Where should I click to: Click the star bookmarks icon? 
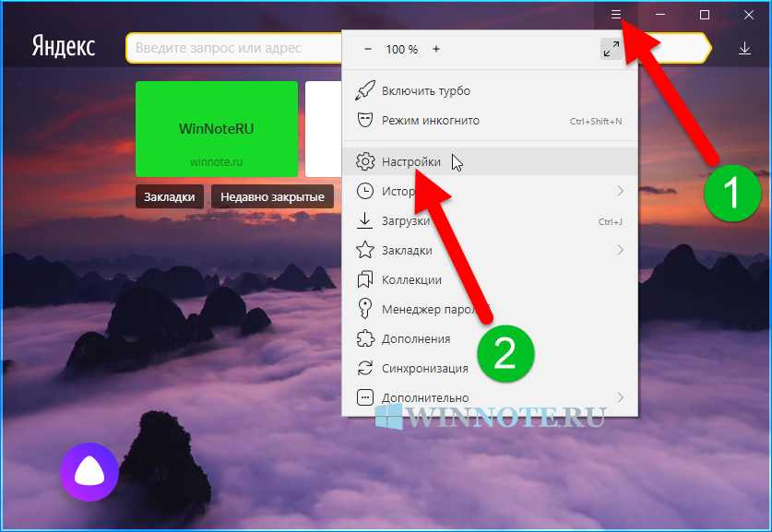(365, 250)
